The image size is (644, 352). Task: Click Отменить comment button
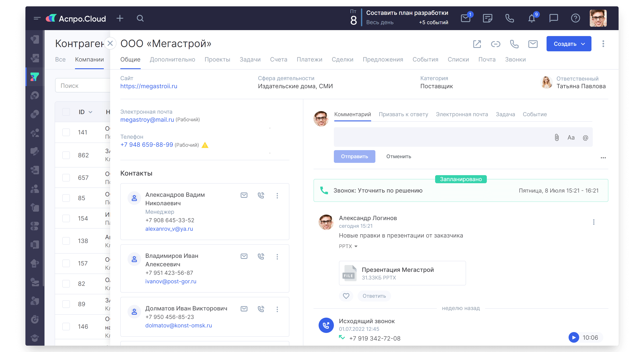pos(398,157)
